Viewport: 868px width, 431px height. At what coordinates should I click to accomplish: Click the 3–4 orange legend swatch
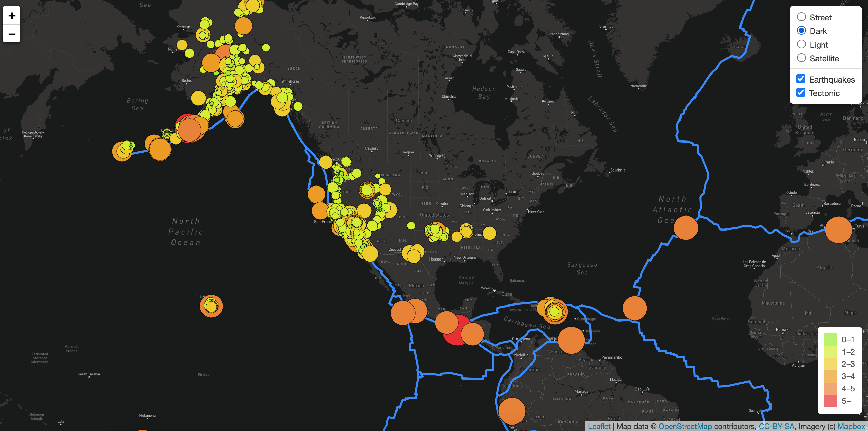(x=830, y=376)
